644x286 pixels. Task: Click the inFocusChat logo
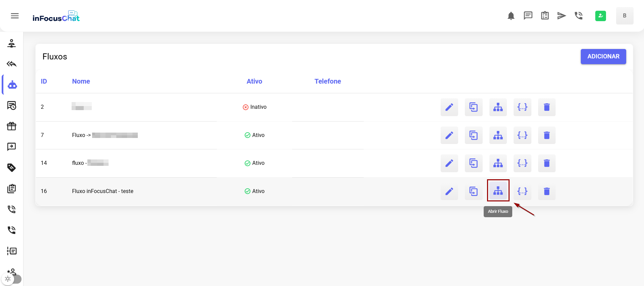click(56, 16)
